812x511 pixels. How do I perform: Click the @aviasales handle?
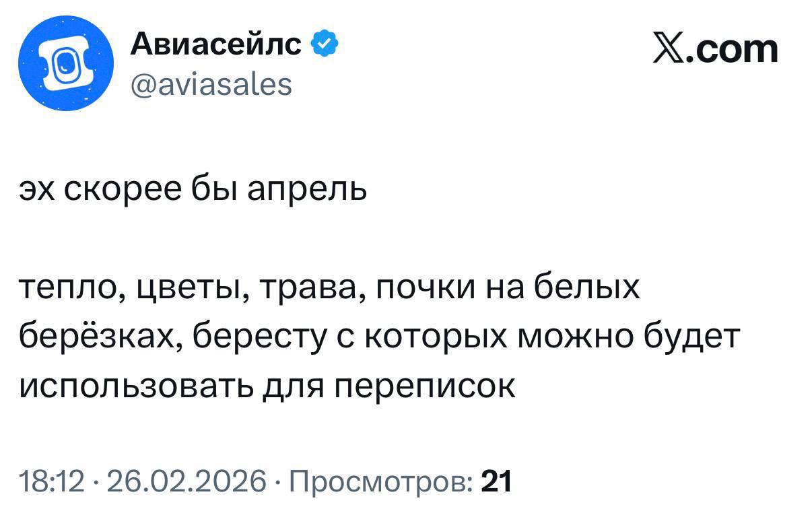(x=210, y=85)
